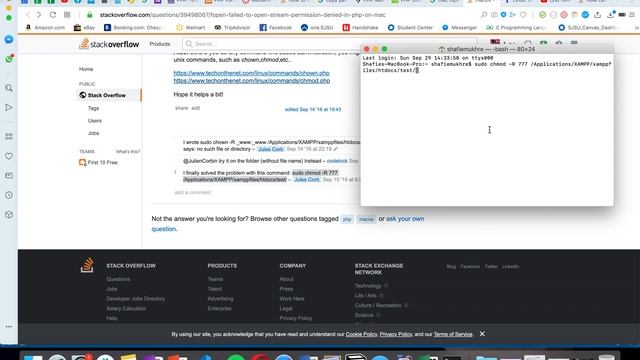Image resolution: width=640 pixels, height=360 pixels.
Task: Open the easy setup sliders icon
Action: [x=632, y=15]
